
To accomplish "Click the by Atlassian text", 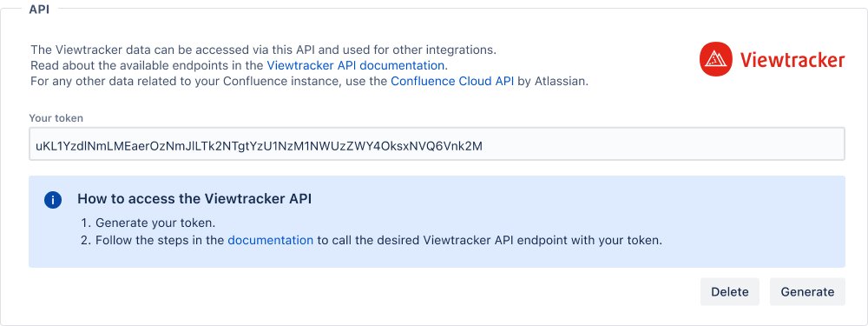I will pos(552,82).
